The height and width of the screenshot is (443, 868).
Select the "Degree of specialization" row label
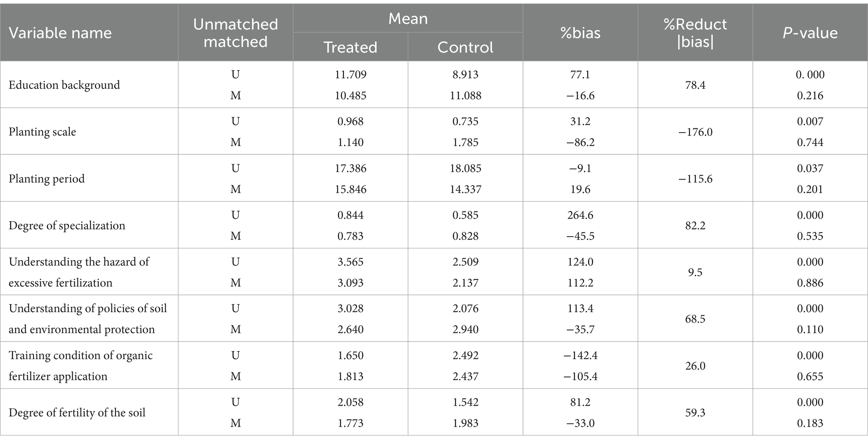(x=67, y=226)
